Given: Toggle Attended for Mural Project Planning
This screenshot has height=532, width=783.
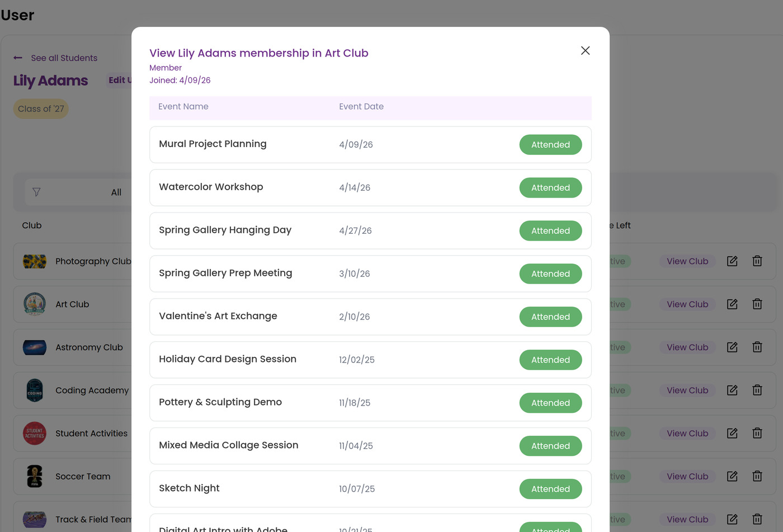Looking at the screenshot, I should pyautogui.click(x=550, y=144).
